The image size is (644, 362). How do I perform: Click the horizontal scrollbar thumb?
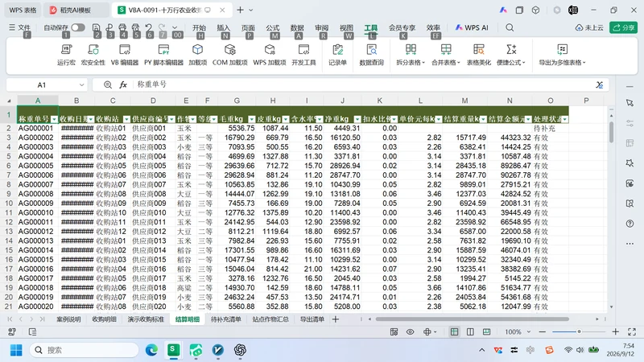click(x=473, y=319)
